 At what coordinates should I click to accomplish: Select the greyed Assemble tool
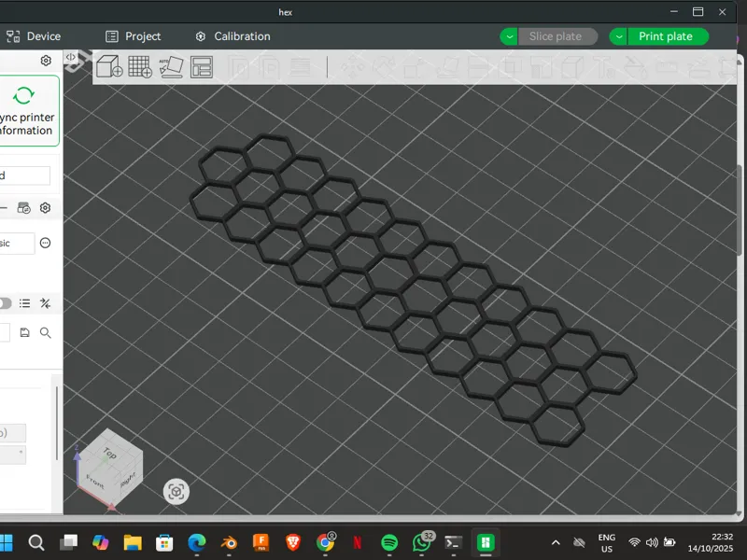(698, 67)
